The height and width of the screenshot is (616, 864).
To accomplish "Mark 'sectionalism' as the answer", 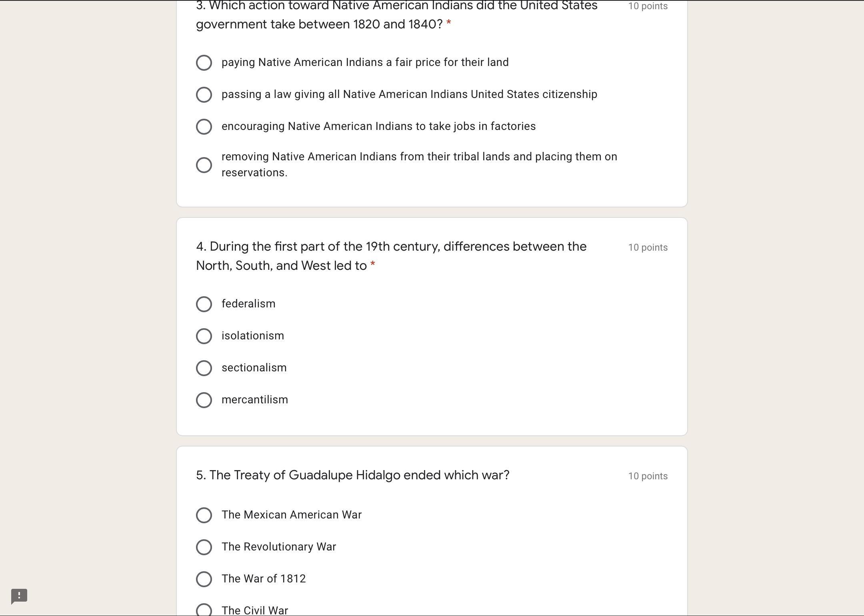I will point(204,368).
